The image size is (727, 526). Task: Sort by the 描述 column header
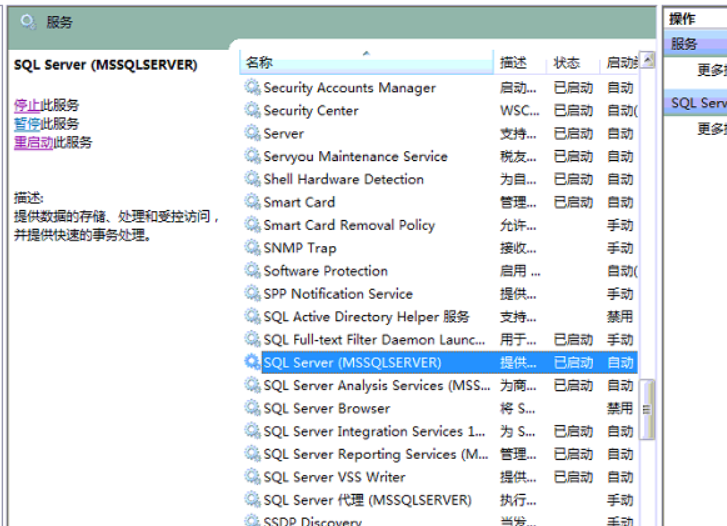520,62
